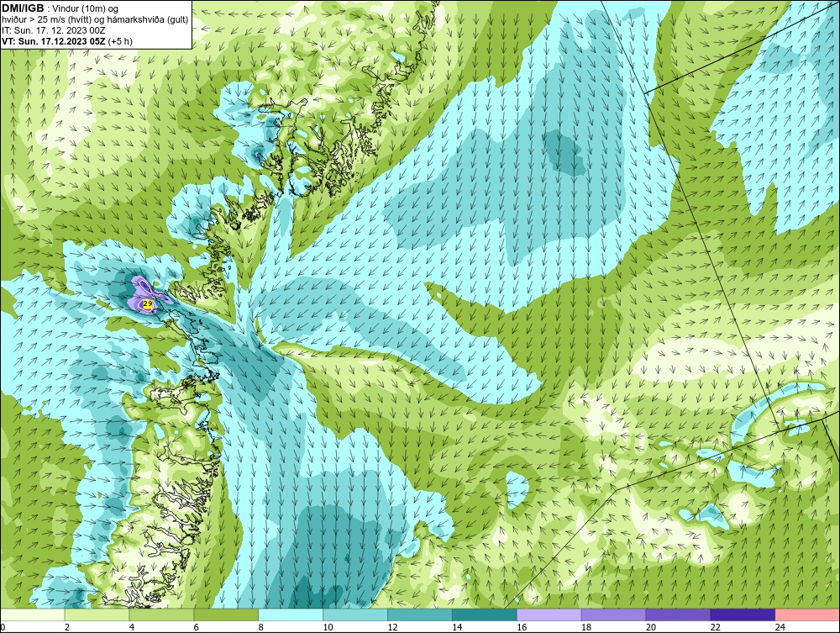Select the pink swatch above 24 m/s
The width and height of the screenshot is (840, 633).
tap(807, 615)
